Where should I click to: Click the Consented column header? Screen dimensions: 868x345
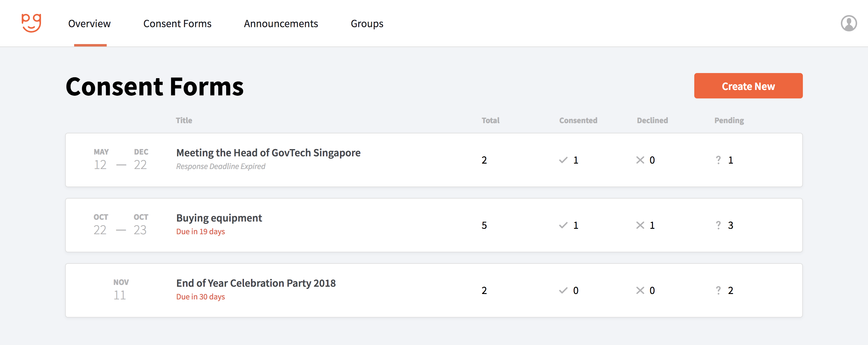pyautogui.click(x=578, y=120)
